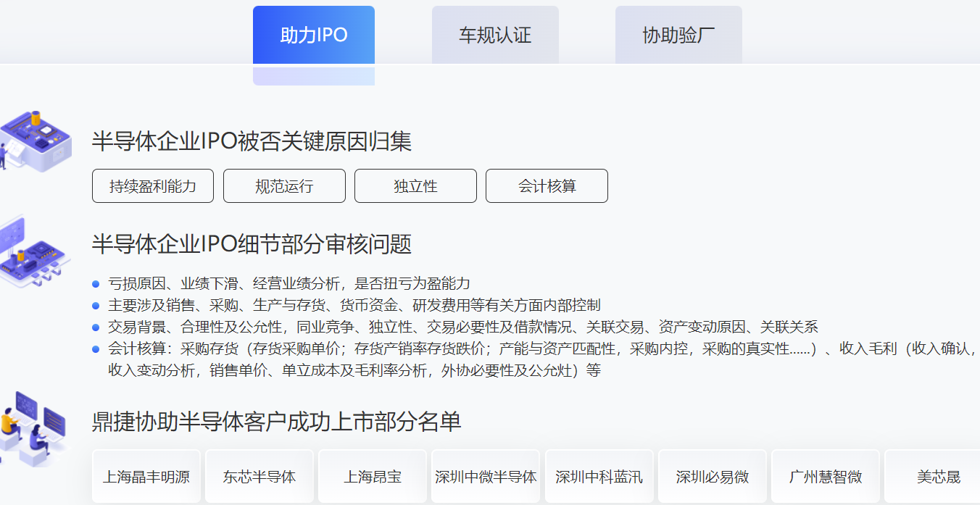Viewport: 980px width, 505px height.
Task: Open the 协助验厂 tab
Action: click(678, 35)
